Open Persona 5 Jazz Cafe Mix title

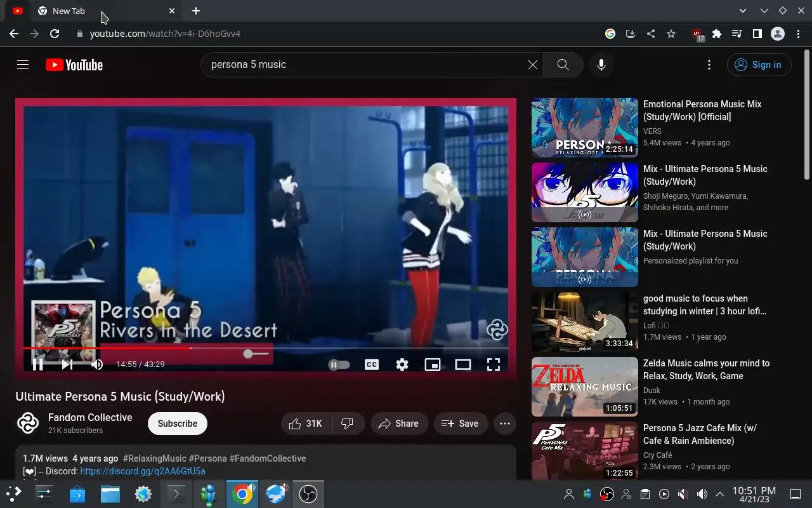(x=700, y=434)
